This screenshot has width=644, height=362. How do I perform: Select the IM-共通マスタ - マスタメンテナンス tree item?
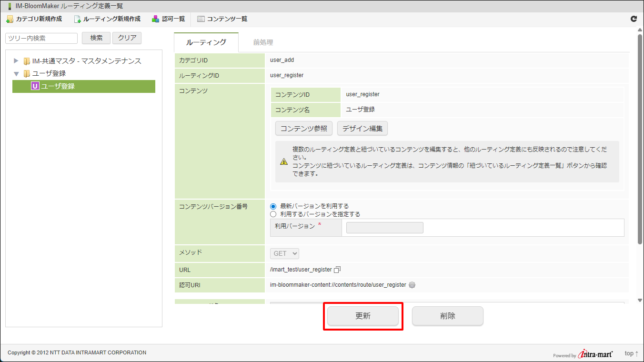tap(87, 61)
